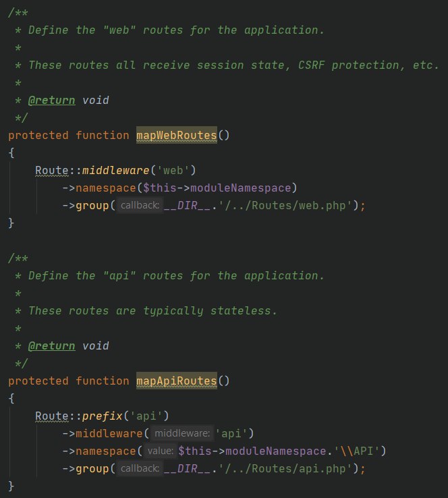Click Route class in the middleware('web') line
This screenshot has width=448, height=498.
point(52,171)
